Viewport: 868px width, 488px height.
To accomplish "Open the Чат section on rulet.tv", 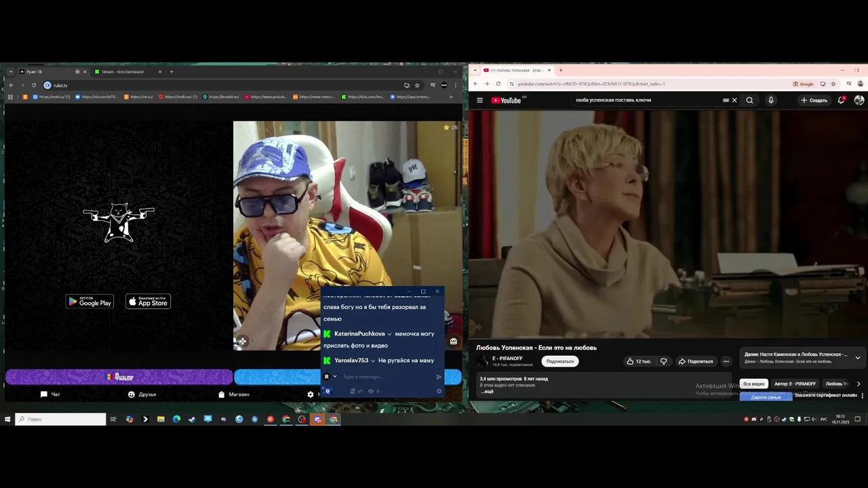I will (50, 394).
